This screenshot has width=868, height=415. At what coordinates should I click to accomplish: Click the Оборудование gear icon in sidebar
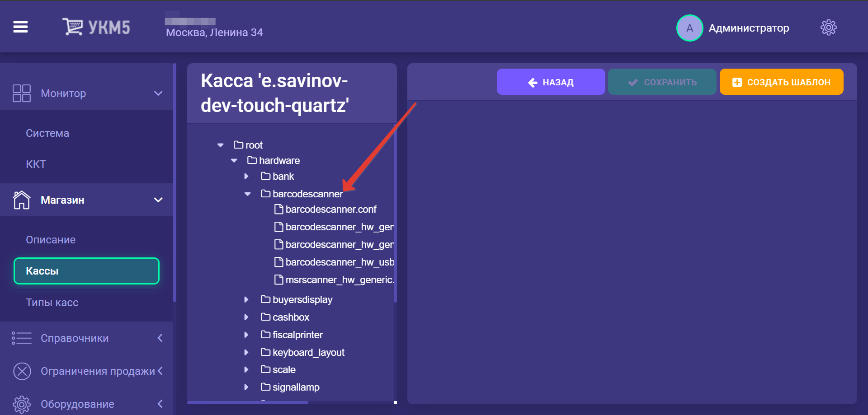22,404
